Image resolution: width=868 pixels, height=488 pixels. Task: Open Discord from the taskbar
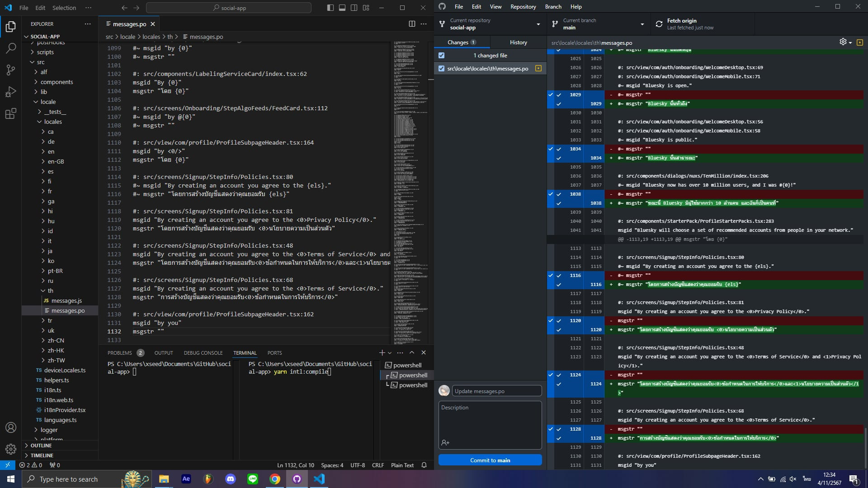(x=231, y=479)
